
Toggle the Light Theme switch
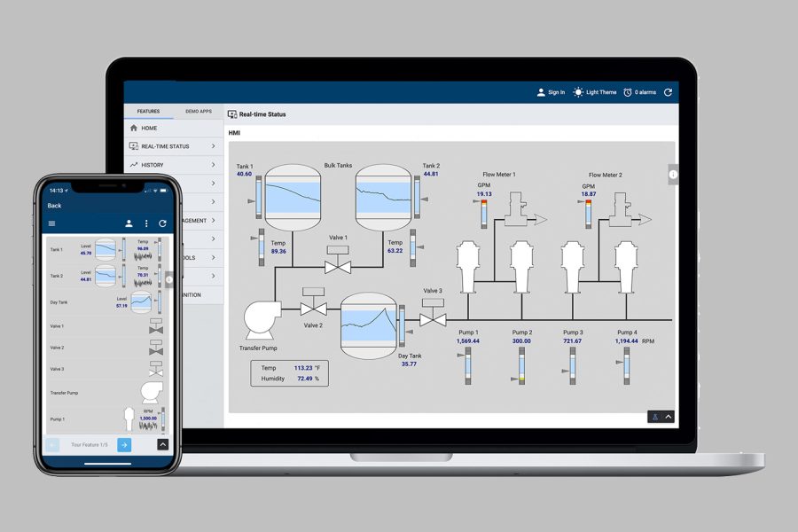click(579, 92)
